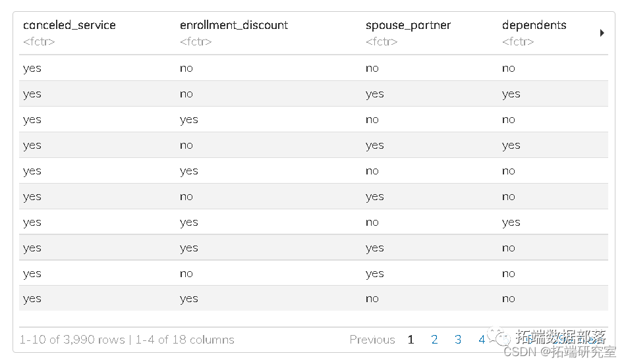Viewport: 626px width, 364px height.
Task: Select fifth row's canceled_service cell
Action: [x=32, y=170]
